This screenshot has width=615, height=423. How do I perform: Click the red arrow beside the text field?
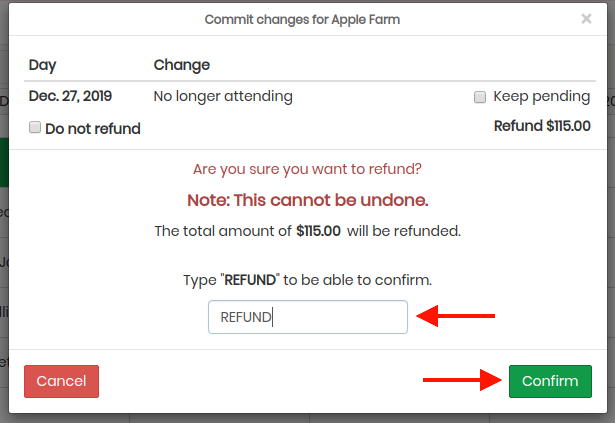click(455, 316)
